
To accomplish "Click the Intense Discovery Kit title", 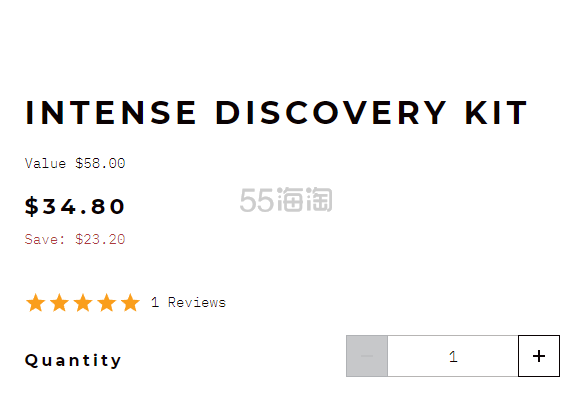I will (277, 113).
